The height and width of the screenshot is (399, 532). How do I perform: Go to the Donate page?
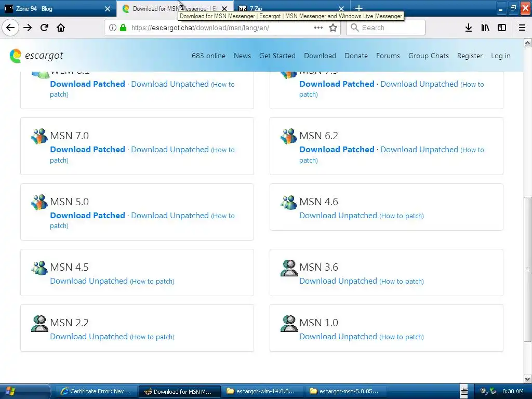pos(356,56)
